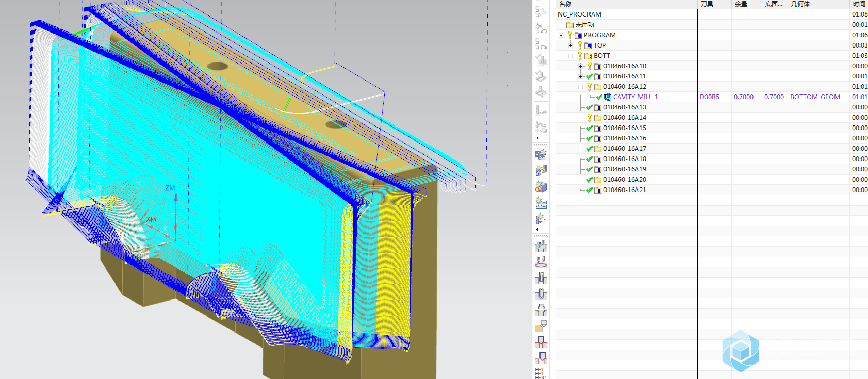Expand the 010460-16A11 group
Screen dimensions: 868x379
point(580,76)
